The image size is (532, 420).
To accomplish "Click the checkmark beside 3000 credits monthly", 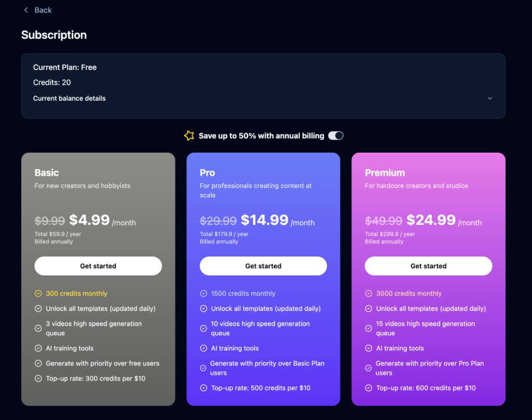I will (369, 293).
